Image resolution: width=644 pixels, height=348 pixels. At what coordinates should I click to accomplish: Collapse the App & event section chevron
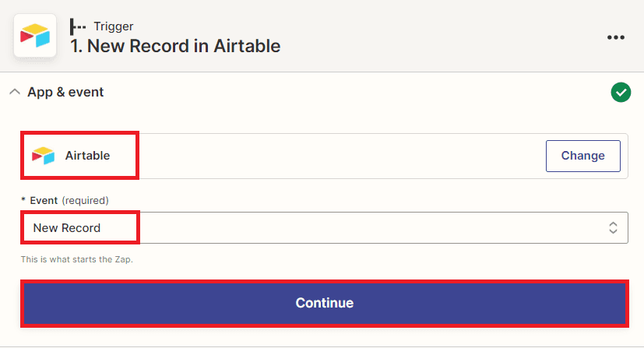click(x=14, y=92)
